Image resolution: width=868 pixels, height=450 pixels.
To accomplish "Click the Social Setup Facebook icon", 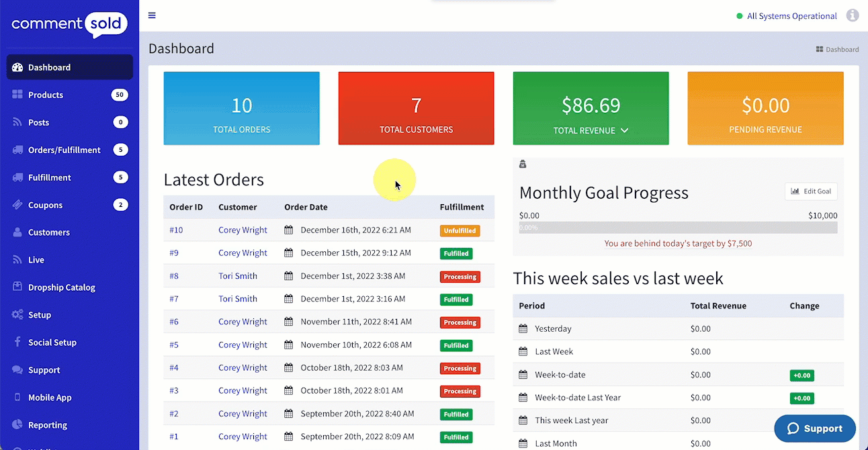I will coord(17,342).
